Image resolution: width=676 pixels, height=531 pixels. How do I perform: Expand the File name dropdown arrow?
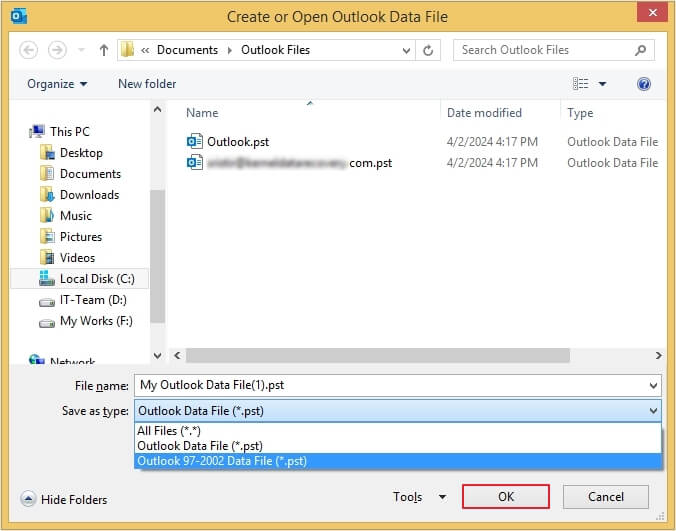(x=654, y=385)
